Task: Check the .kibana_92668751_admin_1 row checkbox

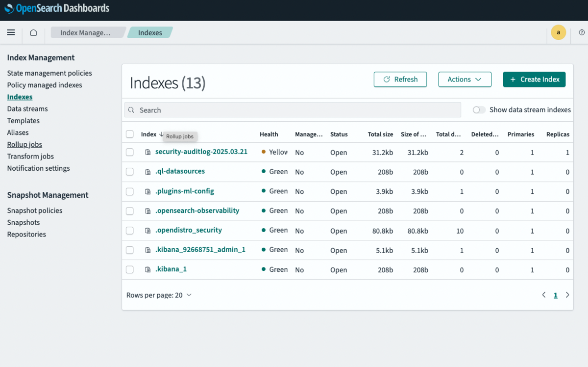Action: (129, 250)
